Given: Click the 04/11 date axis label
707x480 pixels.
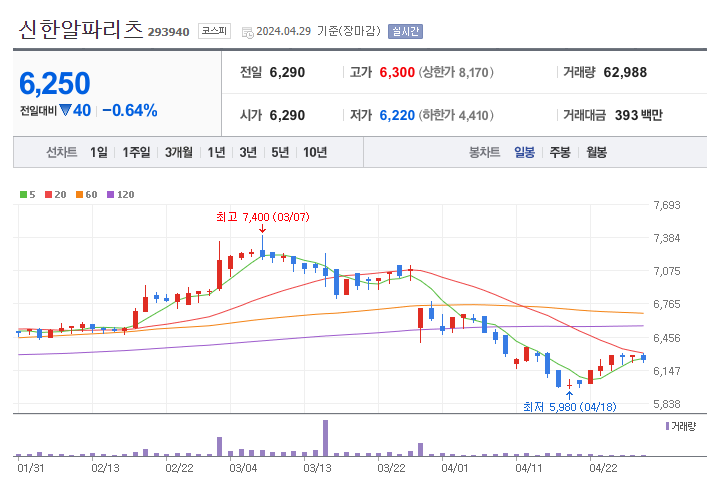Looking at the screenshot, I should click(529, 468).
